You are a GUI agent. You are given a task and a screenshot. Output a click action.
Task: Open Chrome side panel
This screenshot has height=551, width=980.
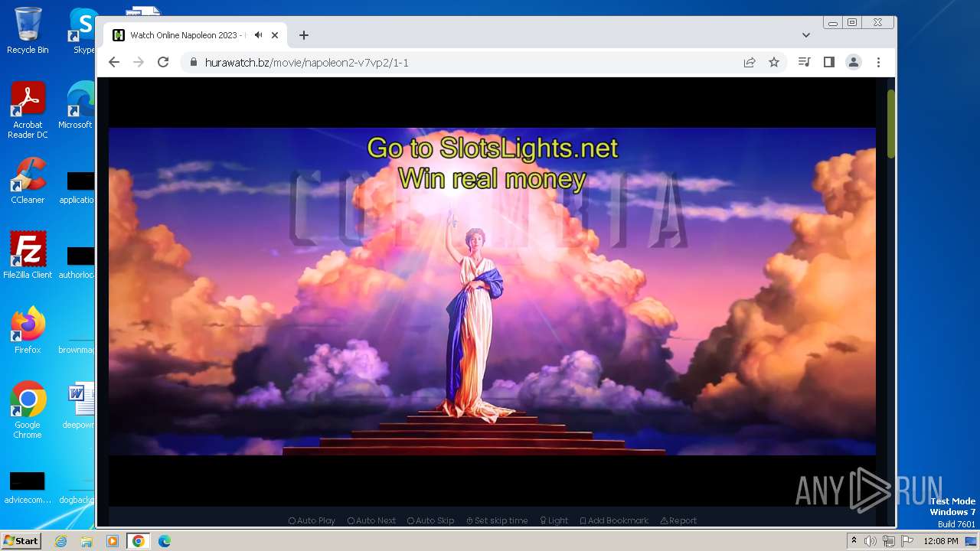coord(828,63)
